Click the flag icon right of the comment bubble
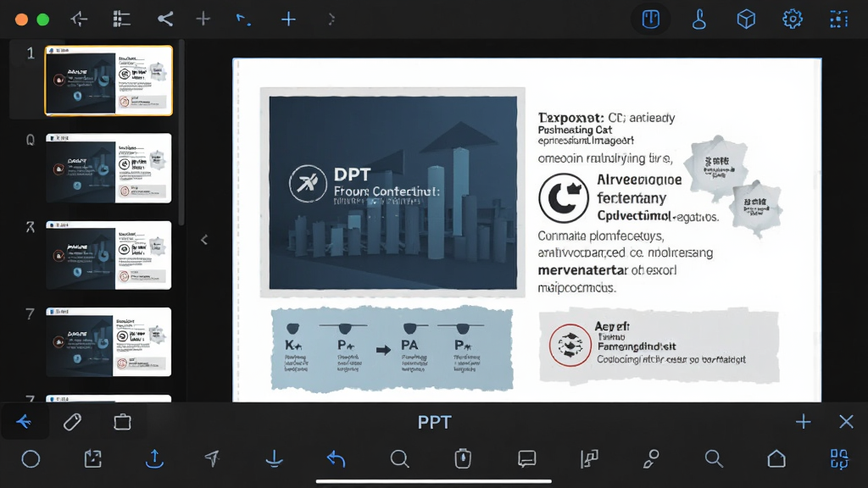The image size is (868, 488). (589, 458)
